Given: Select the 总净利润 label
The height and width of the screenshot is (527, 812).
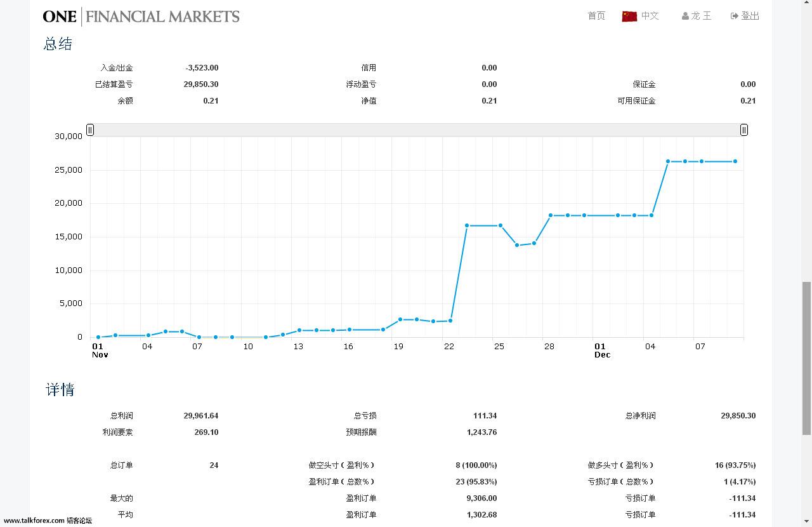Looking at the screenshot, I should pyautogui.click(x=640, y=415).
